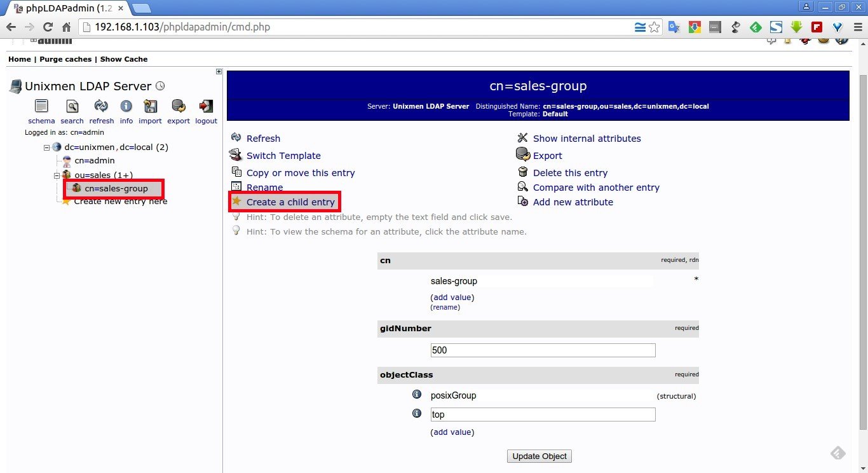This screenshot has height=473, width=868.
Task: Click Create new entry here in the tree
Action: (x=121, y=202)
